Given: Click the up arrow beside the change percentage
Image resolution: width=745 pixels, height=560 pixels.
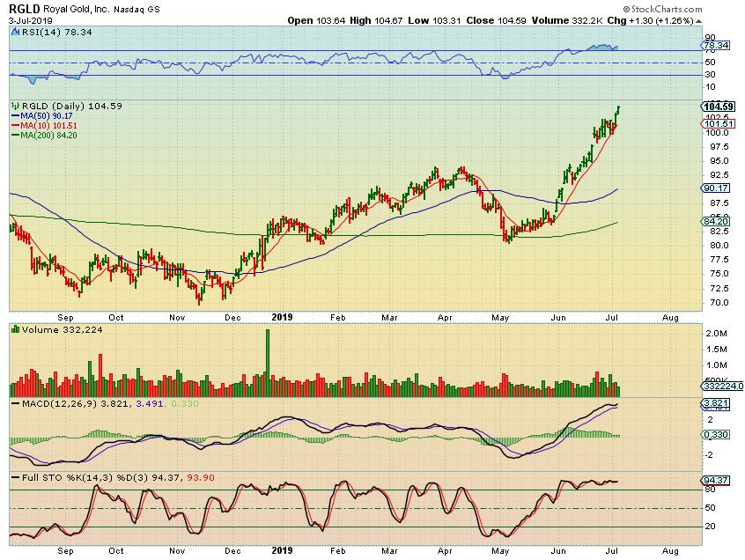Looking at the screenshot, I should (x=698, y=21).
